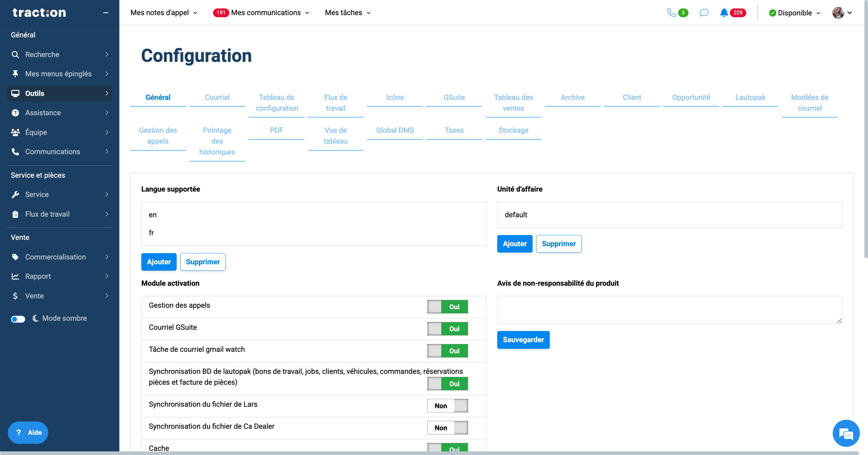Expand the Équipe sidebar menu
This screenshot has width=868, height=455.
point(60,132)
